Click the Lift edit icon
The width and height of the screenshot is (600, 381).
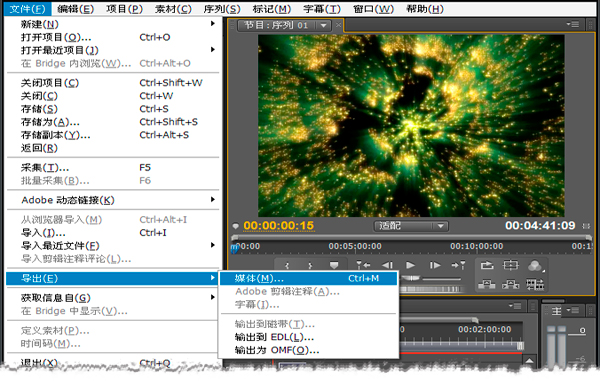(x=487, y=284)
